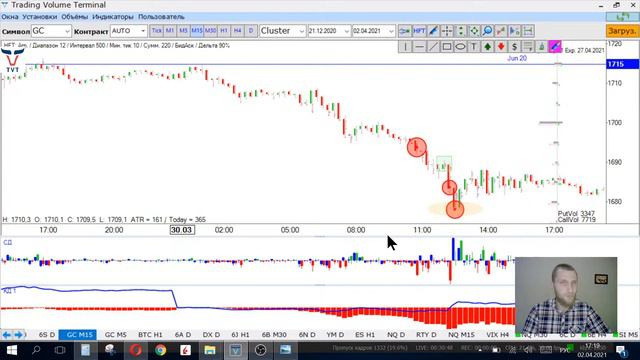This screenshot has width=640, height=360.
Task: Switch timeframe to H1
Action: [x=224, y=31]
